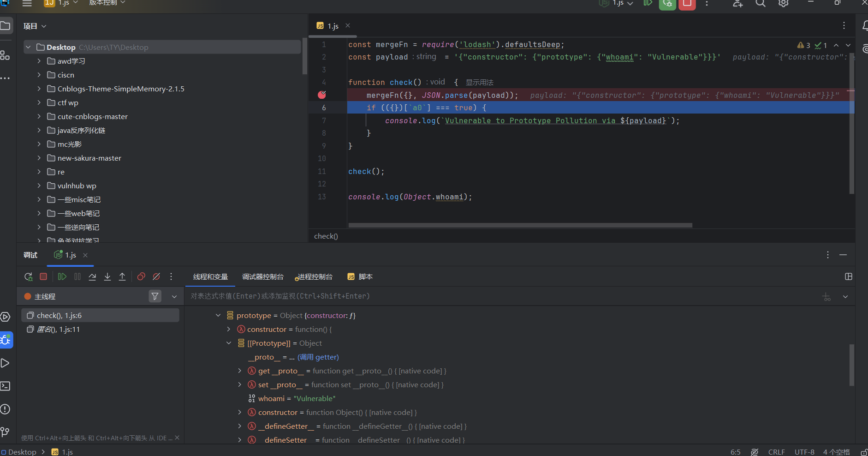Open the Git version control tool window icon
Viewport: 868px width, 456px height.
point(5,432)
